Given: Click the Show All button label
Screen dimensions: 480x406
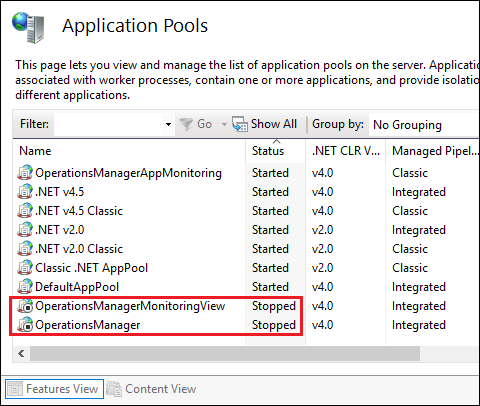Looking at the screenshot, I should (274, 124).
